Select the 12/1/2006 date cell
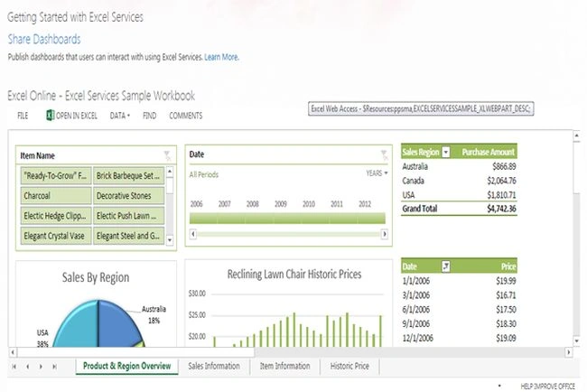The height and width of the screenshot is (392, 587). click(418, 338)
